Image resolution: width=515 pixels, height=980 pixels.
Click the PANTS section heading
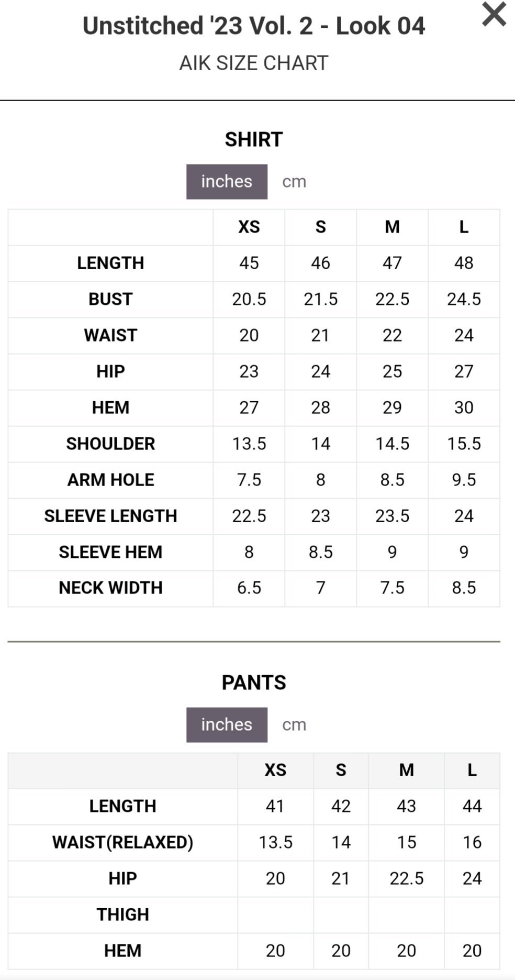click(x=254, y=682)
